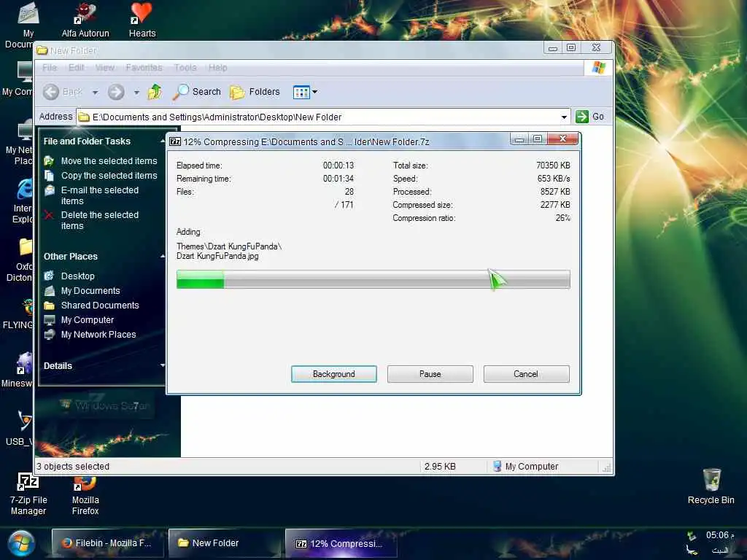The image size is (747, 560).
Task: Click E-mail the selected items
Action: [x=100, y=195]
